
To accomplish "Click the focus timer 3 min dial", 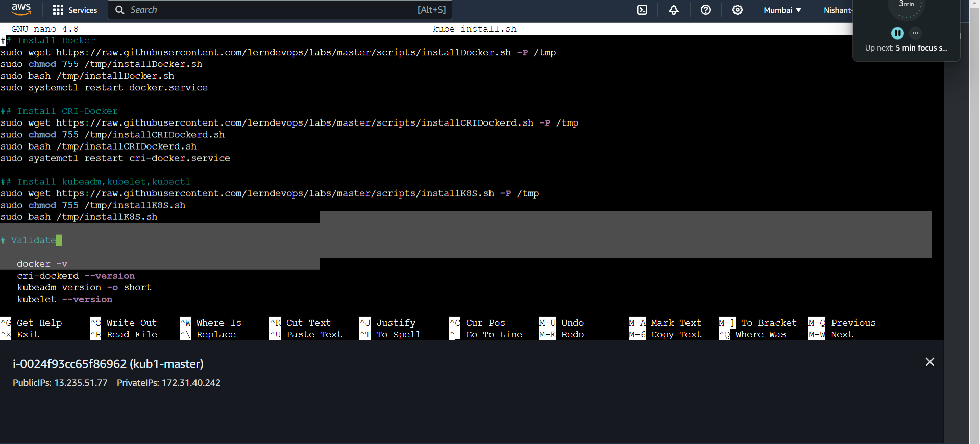I will 906,7.
